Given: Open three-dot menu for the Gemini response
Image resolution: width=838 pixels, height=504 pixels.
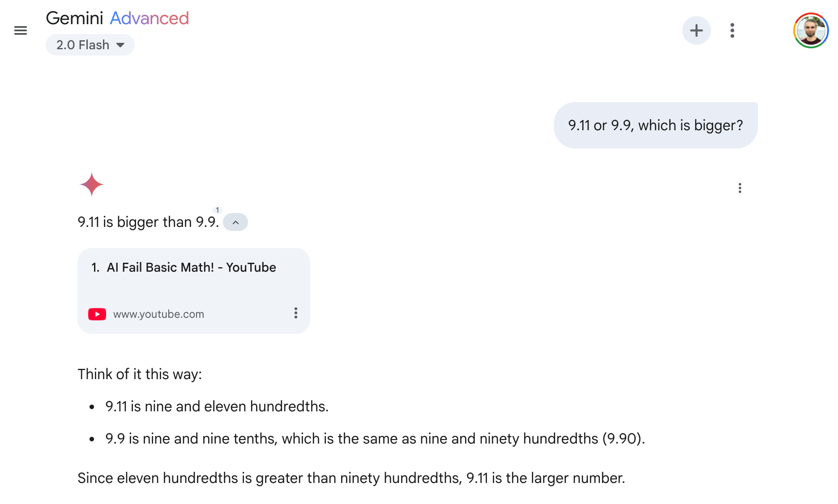Looking at the screenshot, I should coord(740,188).
